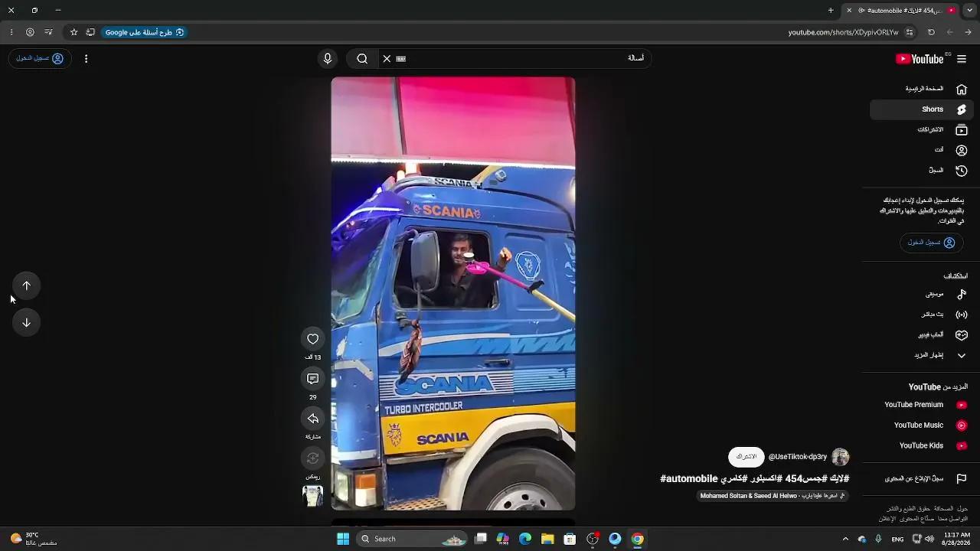Open the media controls toolbar icon
Image resolution: width=980 pixels, height=551 pixels.
48,32
